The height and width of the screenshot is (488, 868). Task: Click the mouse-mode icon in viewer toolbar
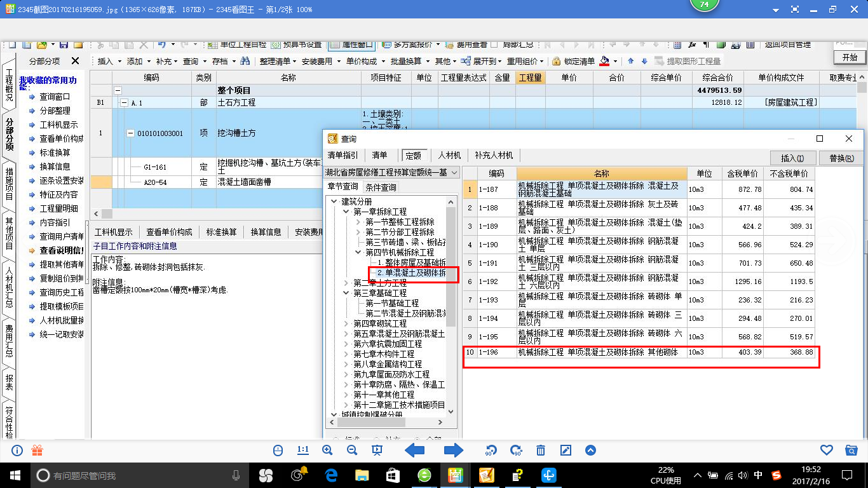point(278,451)
